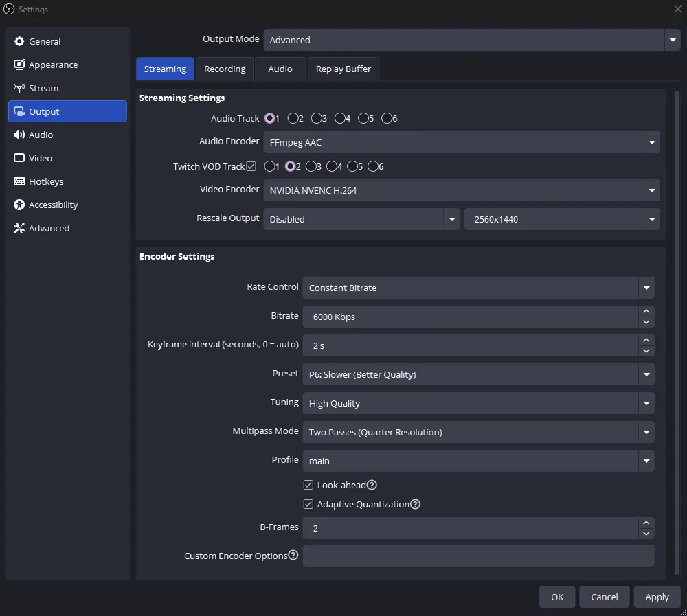Click the Look-ahead help question mark icon
The height and width of the screenshot is (616, 687).
point(372,485)
